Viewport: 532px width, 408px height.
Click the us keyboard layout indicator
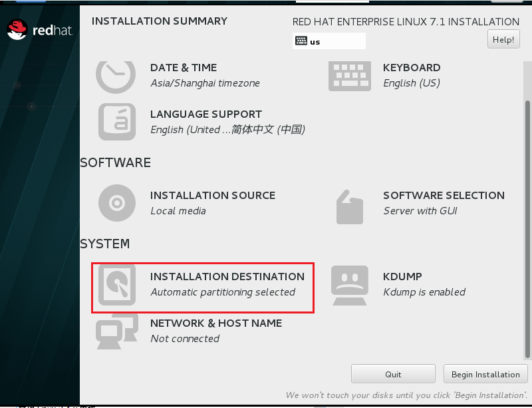[x=329, y=41]
